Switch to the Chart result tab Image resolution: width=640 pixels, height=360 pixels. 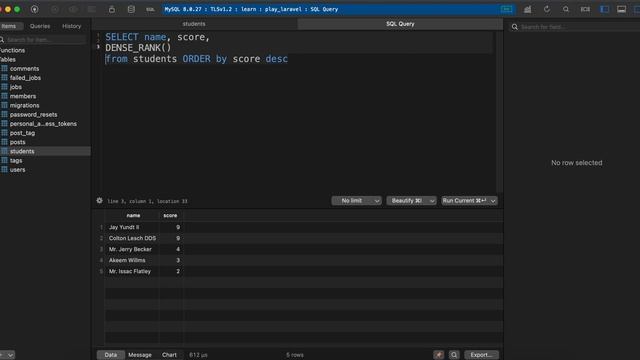[169, 355]
